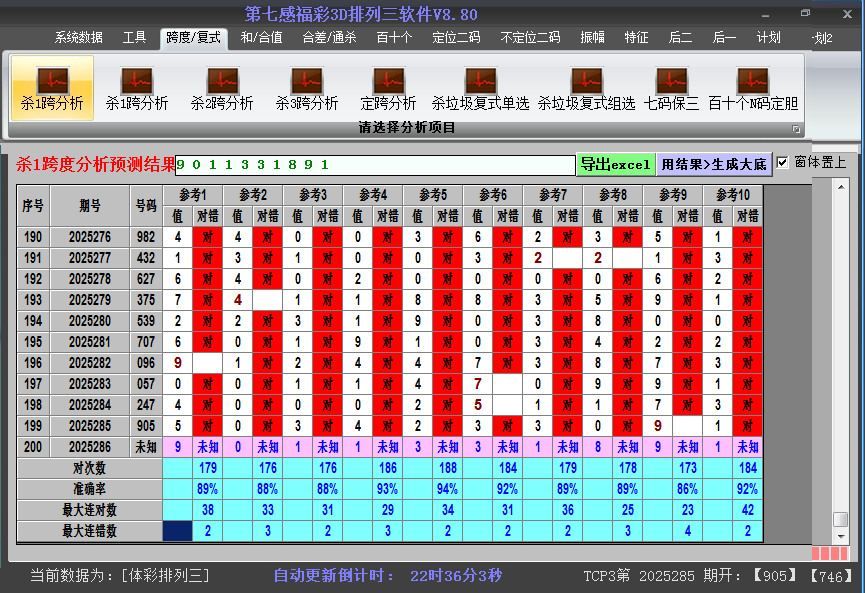Go to the 定位二码 tab
Image resolution: width=865 pixels, height=593 pixels.
click(456, 38)
